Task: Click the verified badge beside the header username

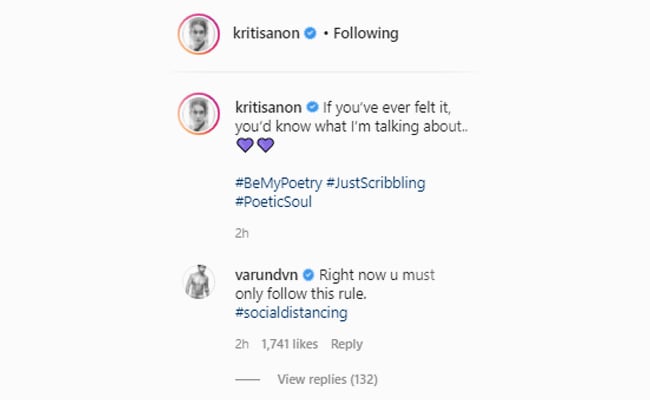Action: [311, 34]
